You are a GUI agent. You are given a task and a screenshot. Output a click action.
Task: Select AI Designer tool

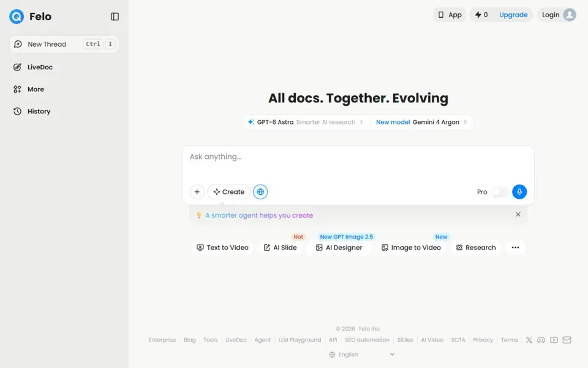click(x=339, y=247)
